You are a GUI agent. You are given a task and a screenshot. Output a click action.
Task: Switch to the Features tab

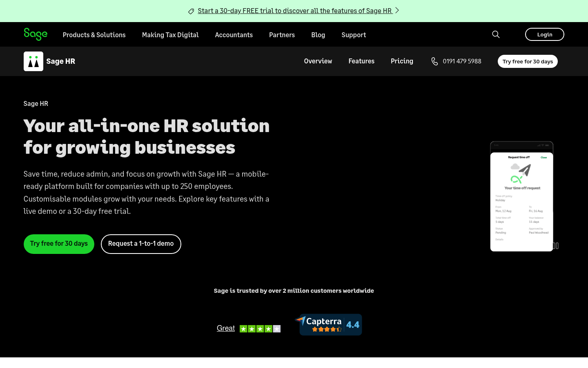point(361,61)
